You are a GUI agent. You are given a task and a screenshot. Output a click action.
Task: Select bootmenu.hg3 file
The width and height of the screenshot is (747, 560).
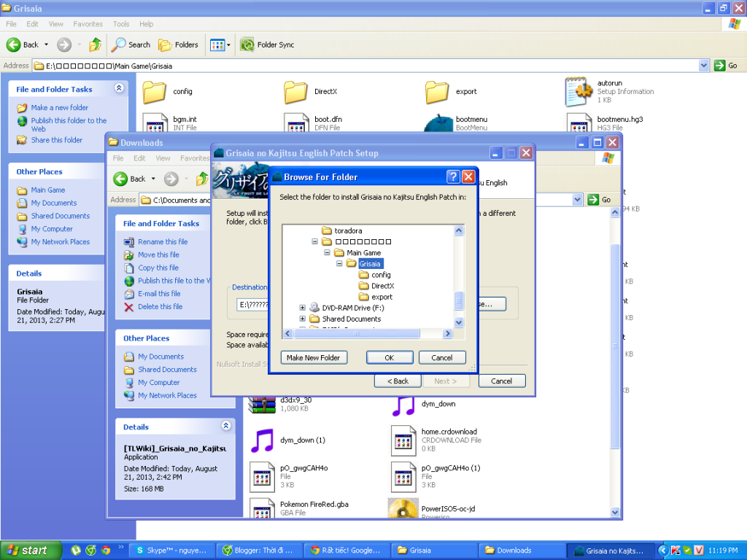(x=605, y=122)
